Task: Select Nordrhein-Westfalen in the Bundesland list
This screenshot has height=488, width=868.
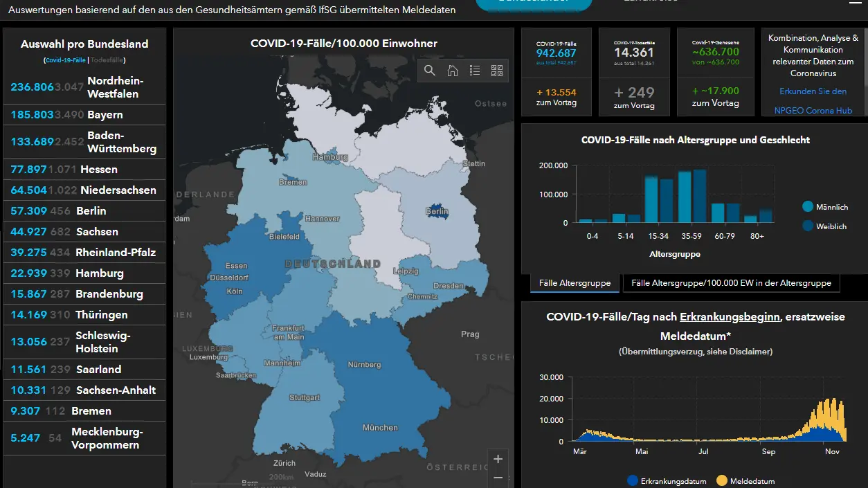Action: [84, 87]
